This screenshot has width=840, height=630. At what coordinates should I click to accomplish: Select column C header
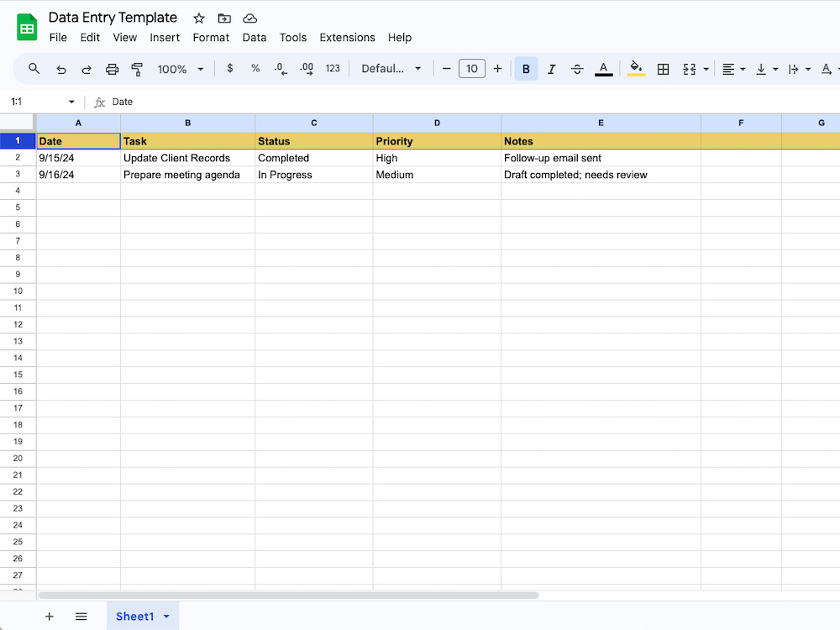tap(314, 123)
